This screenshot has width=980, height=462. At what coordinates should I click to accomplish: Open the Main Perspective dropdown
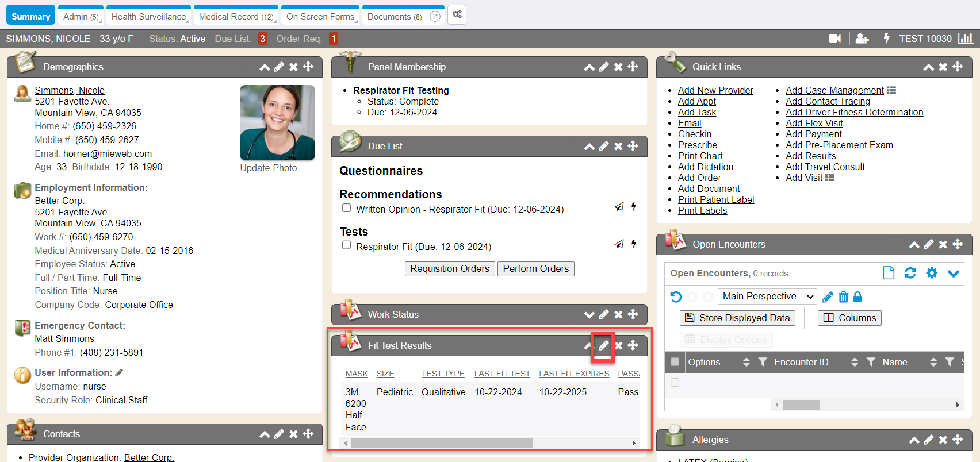pos(767,297)
